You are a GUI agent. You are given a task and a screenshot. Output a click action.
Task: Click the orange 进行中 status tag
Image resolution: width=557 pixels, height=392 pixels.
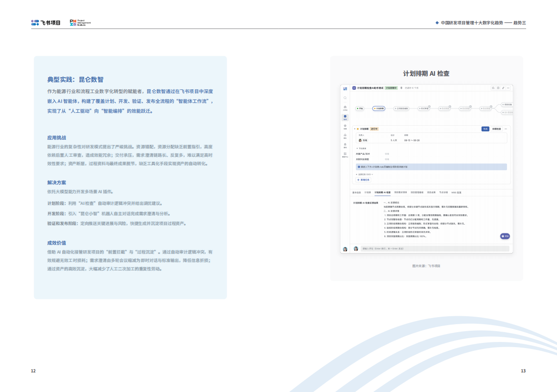click(374, 129)
